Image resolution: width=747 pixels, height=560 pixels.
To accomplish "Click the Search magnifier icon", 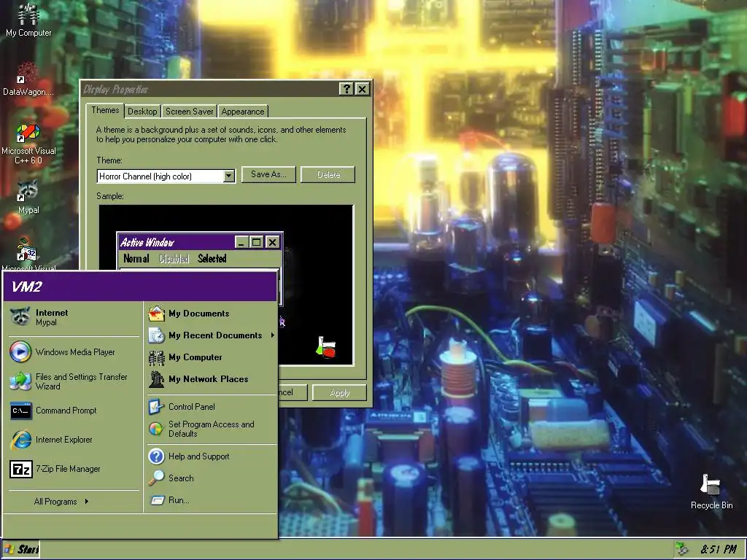I will click(156, 478).
